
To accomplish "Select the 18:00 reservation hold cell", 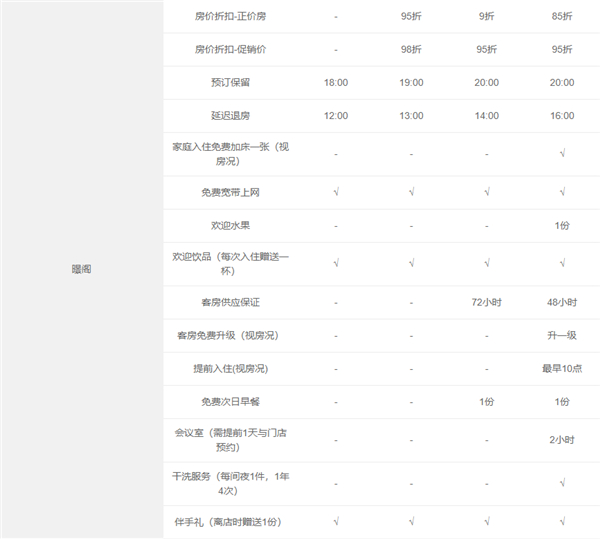I will 336,82.
